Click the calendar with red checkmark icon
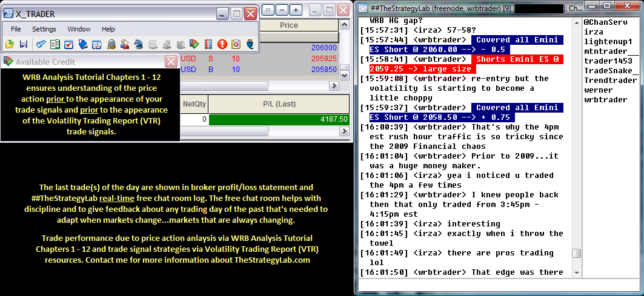Screen dimensions: 644x296 coord(68,44)
